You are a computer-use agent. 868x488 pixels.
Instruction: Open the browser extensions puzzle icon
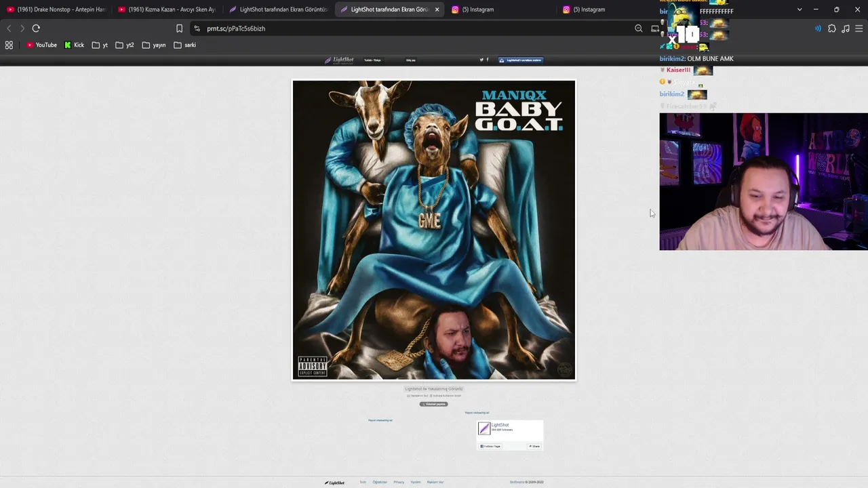click(x=832, y=28)
